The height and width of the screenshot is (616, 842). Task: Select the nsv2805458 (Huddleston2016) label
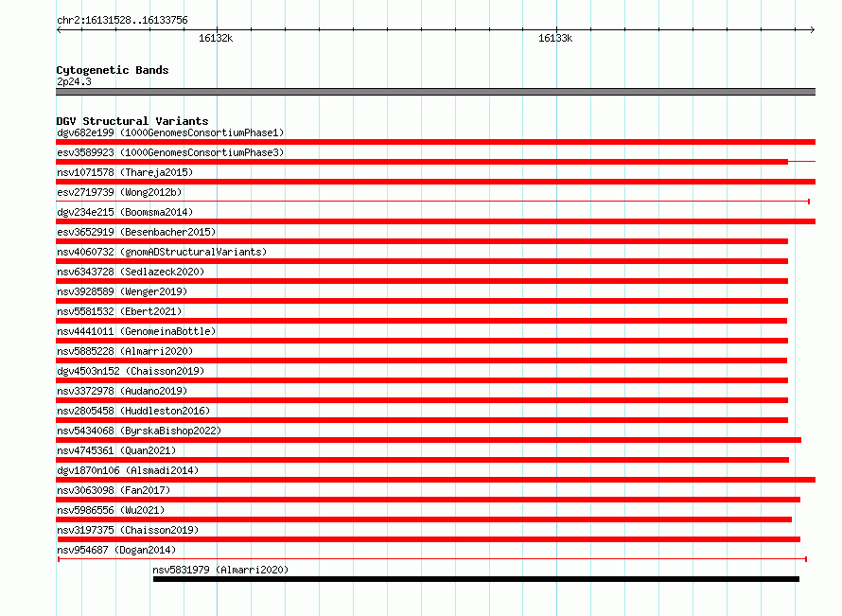(133, 411)
